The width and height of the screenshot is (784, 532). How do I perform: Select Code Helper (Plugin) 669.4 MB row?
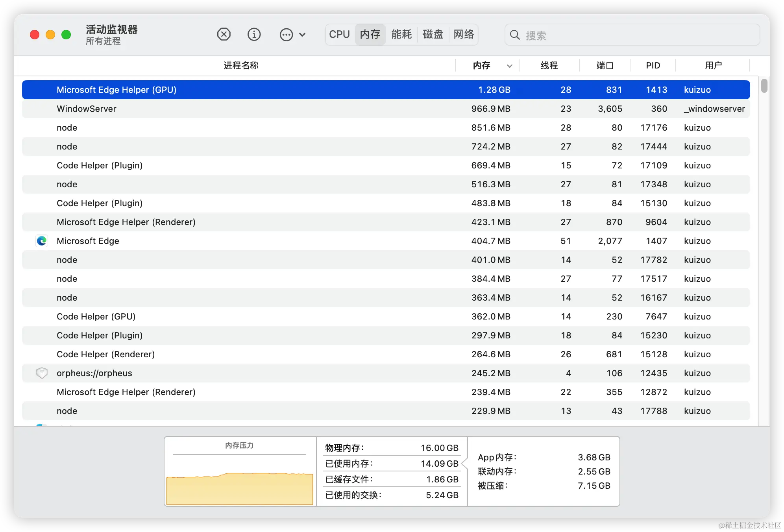(386, 165)
